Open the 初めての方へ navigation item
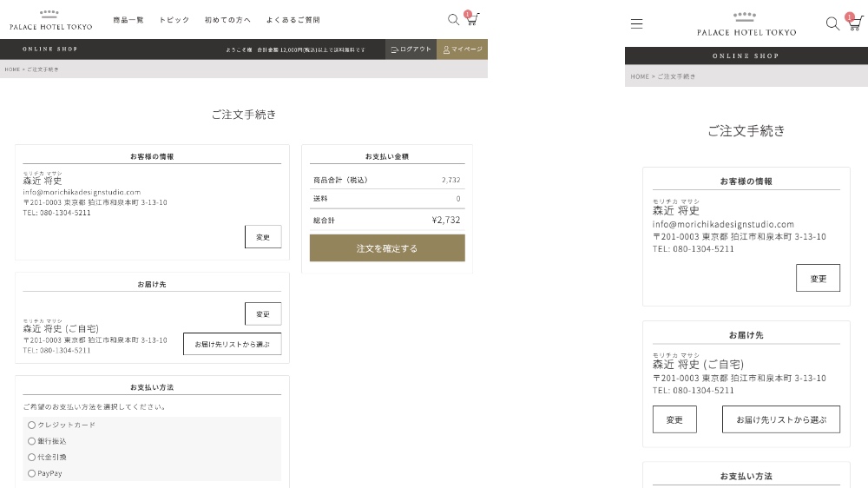 227,20
